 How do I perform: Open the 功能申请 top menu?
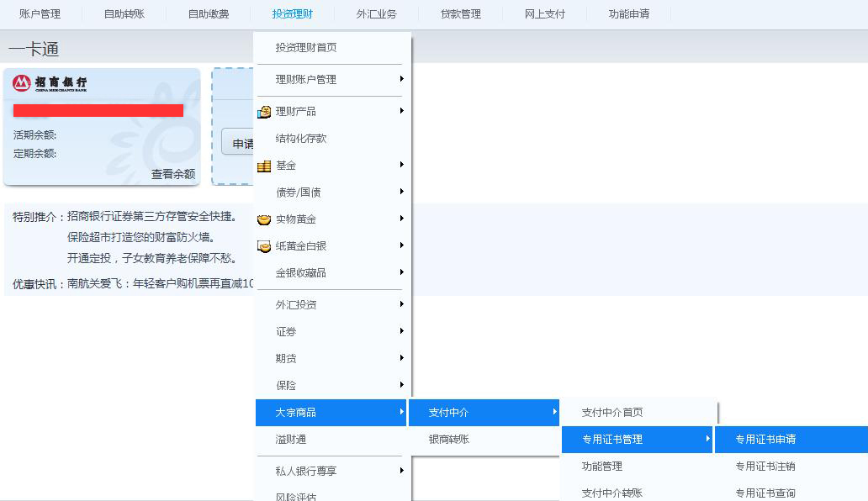(629, 13)
